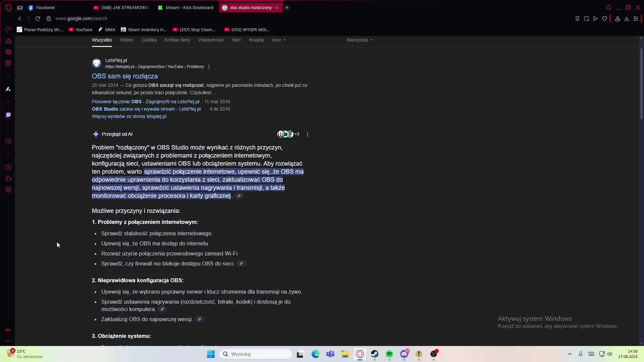Open Microsoft Edge from the taskbar
The image size is (644, 362).
(315, 354)
